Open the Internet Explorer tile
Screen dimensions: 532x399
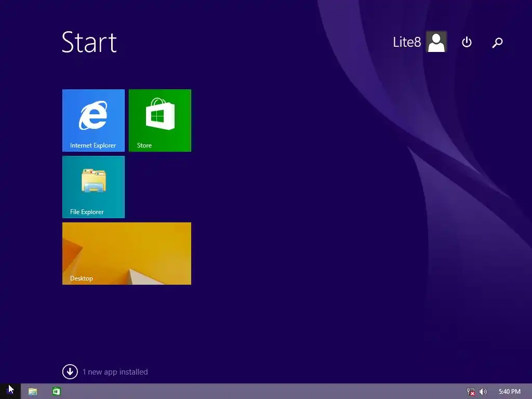click(94, 121)
